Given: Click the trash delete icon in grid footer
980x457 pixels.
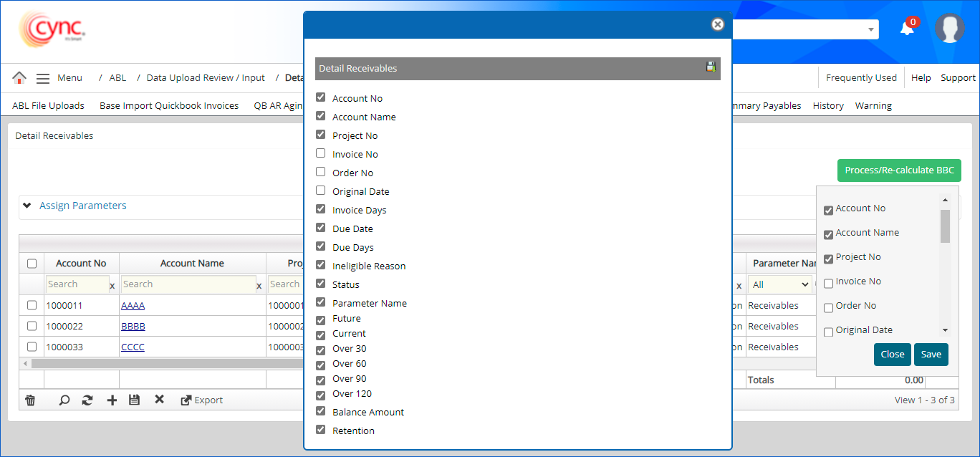Looking at the screenshot, I should pos(30,400).
